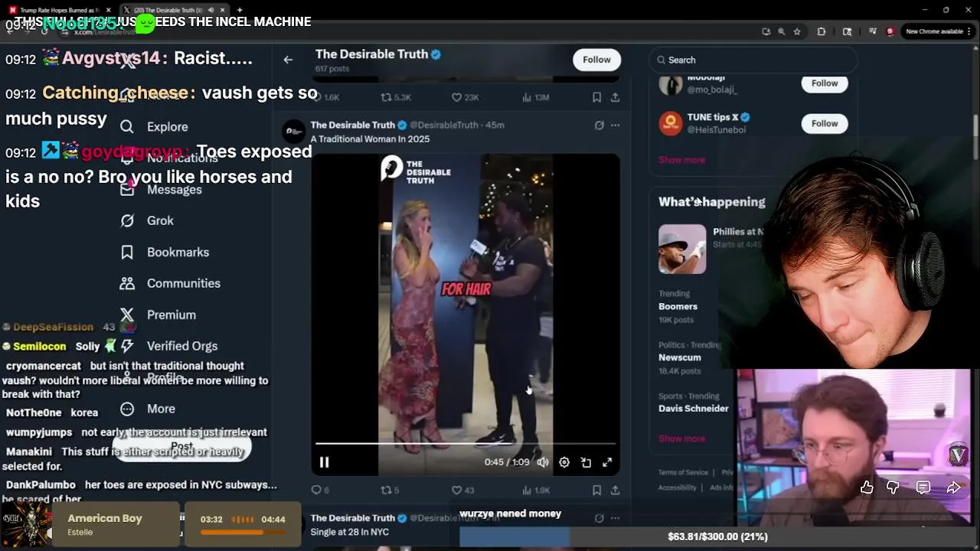The width and height of the screenshot is (980, 551).
Task: Pop the video into picture-in-picture
Action: 586,462
